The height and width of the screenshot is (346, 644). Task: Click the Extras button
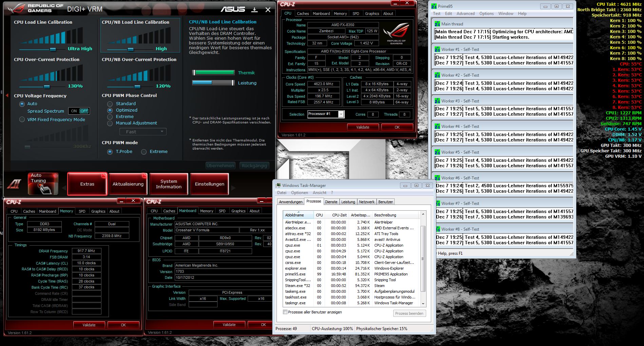tap(87, 184)
